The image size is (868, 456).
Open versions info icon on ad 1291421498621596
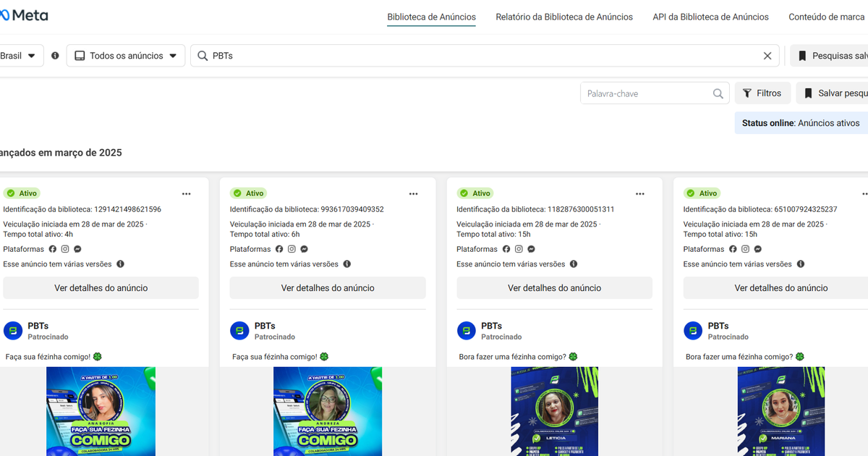coord(120,264)
